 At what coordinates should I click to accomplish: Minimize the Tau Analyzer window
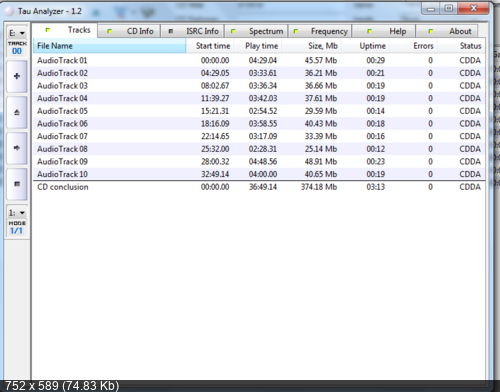pyautogui.click(x=431, y=9)
